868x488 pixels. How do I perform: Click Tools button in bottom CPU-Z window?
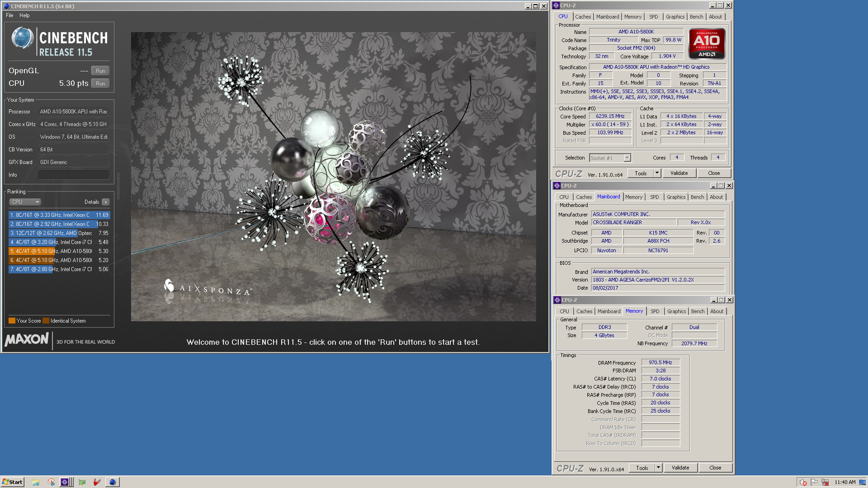(x=642, y=468)
